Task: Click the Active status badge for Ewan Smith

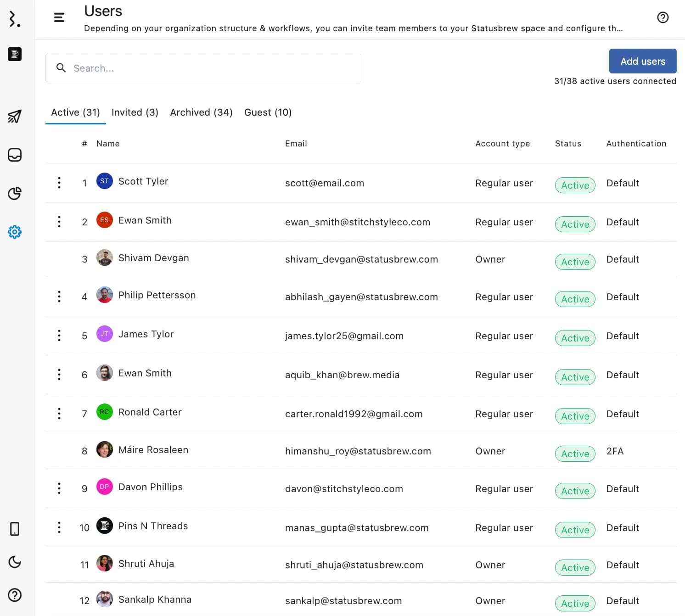Action: coord(575,224)
